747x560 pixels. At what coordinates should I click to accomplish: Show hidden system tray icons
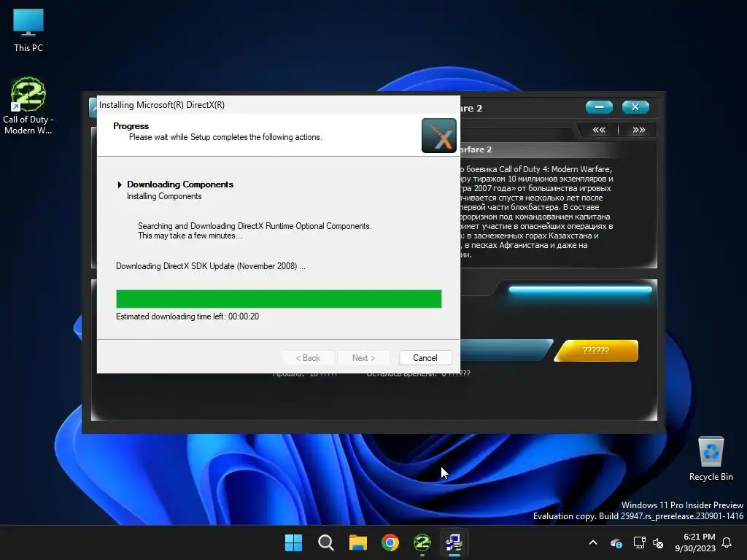(593, 542)
